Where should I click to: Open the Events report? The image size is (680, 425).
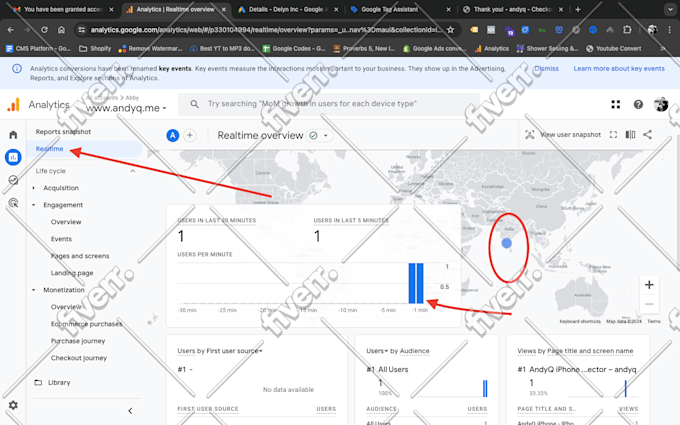coord(61,239)
